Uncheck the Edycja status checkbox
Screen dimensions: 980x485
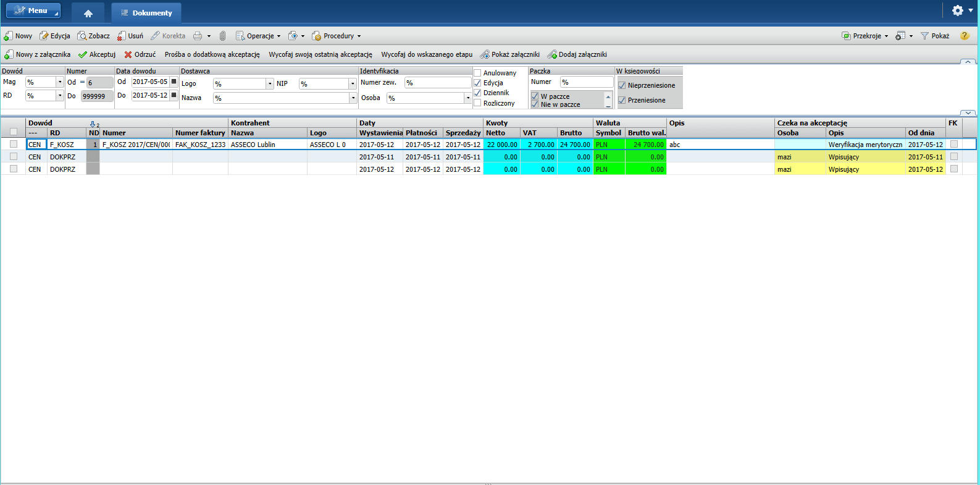477,83
